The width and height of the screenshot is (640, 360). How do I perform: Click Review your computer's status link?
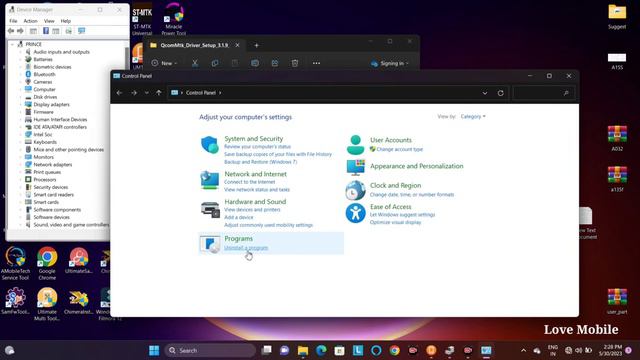tap(258, 147)
